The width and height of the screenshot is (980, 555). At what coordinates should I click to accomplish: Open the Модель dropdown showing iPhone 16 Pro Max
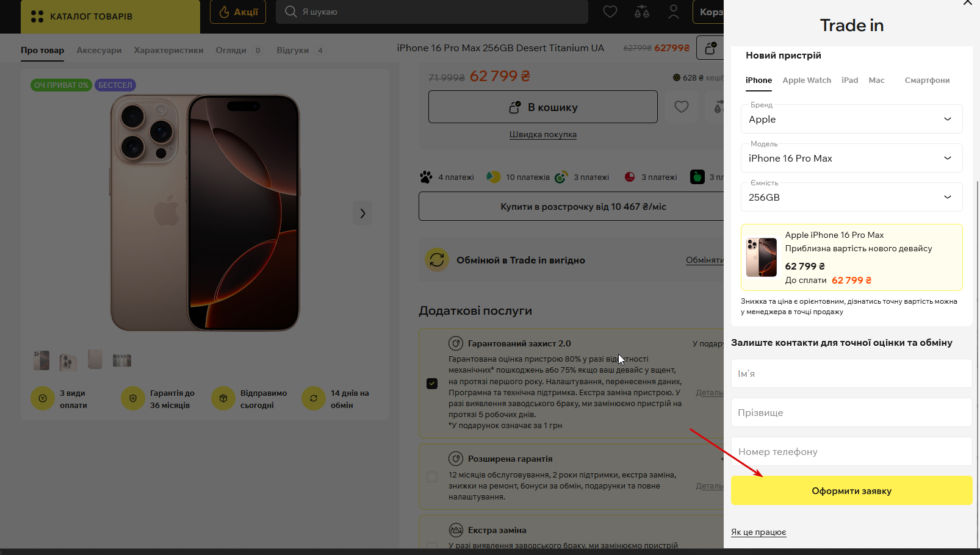click(852, 158)
